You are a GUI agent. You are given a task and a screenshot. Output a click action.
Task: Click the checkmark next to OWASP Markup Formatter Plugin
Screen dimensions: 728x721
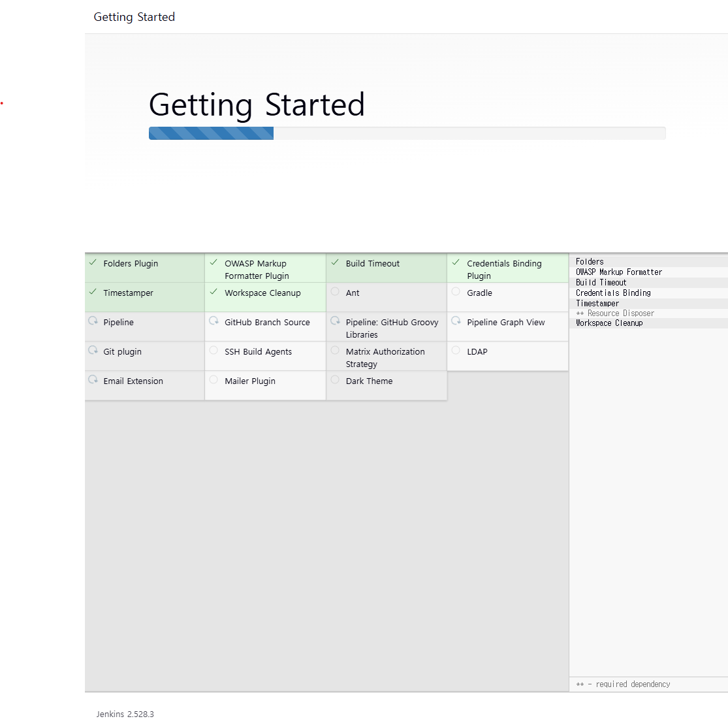click(x=214, y=263)
